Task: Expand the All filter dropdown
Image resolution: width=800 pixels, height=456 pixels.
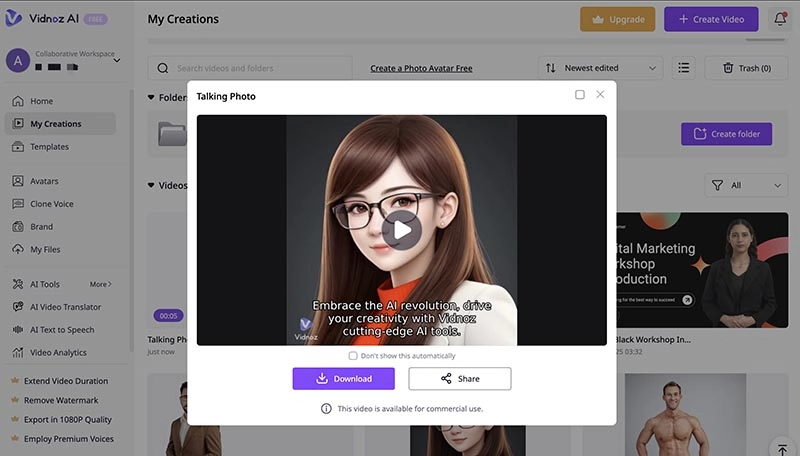Action: [x=746, y=185]
